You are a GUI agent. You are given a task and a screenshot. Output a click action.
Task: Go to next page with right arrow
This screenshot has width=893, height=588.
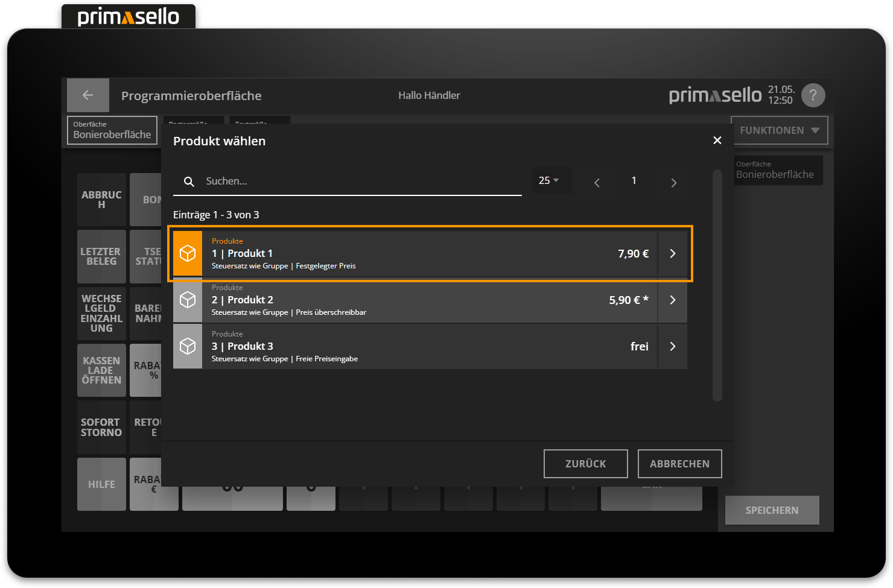[x=673, y=182]
